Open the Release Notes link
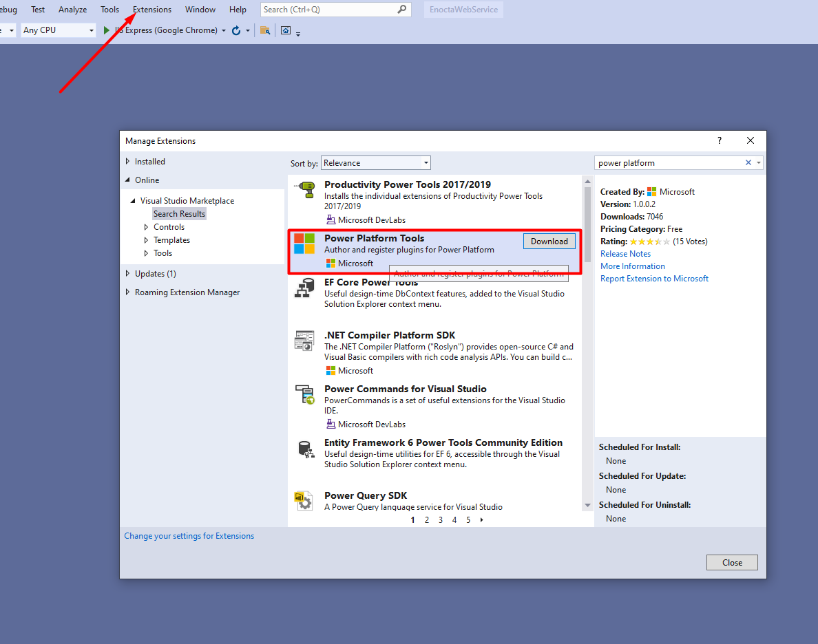818x644 pixels. coord(625,254)
